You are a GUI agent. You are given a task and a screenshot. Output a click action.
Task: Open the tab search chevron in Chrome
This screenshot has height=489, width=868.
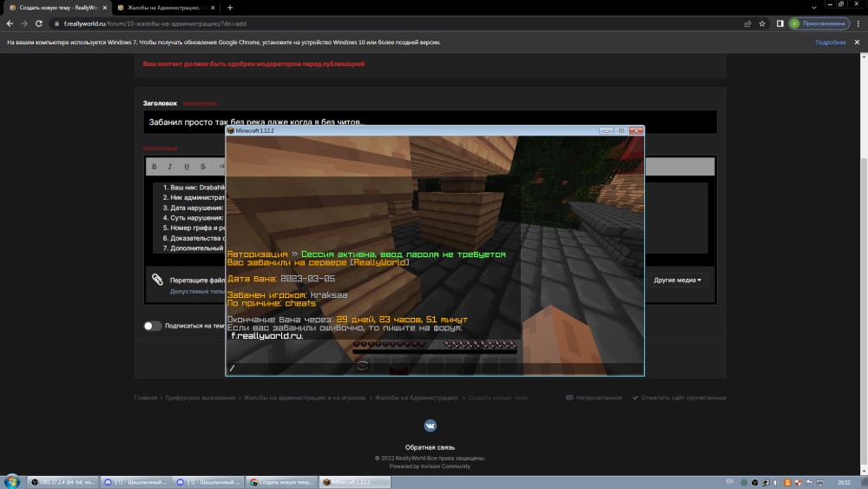tap(814, 8)
